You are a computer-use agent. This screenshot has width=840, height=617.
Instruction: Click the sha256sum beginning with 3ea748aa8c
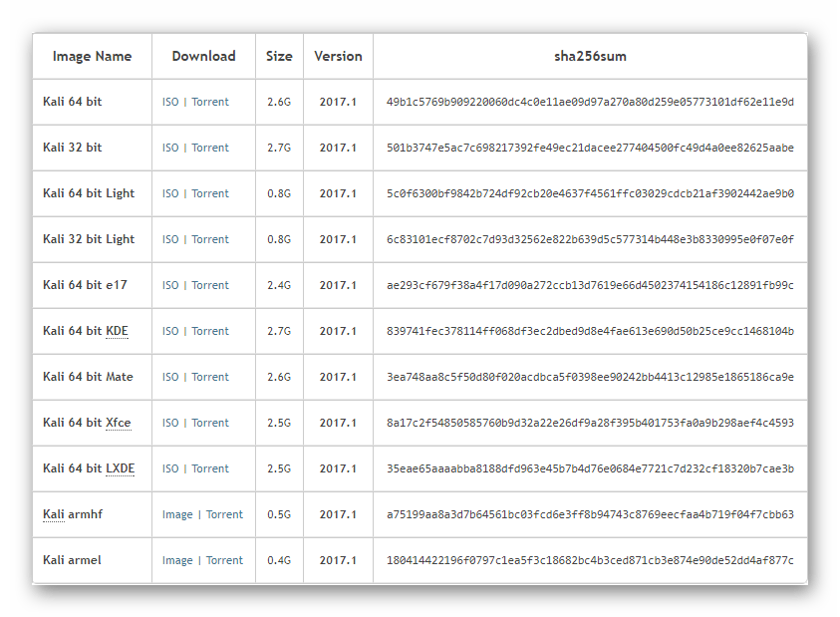[590, 377]
